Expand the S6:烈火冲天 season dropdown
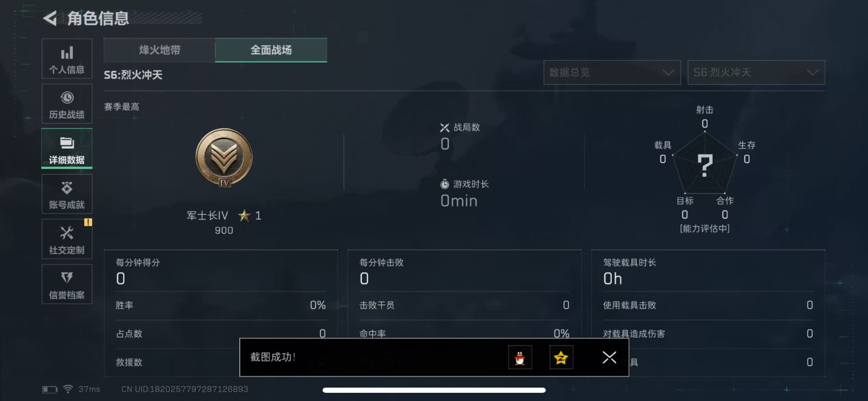 (756, 72)
